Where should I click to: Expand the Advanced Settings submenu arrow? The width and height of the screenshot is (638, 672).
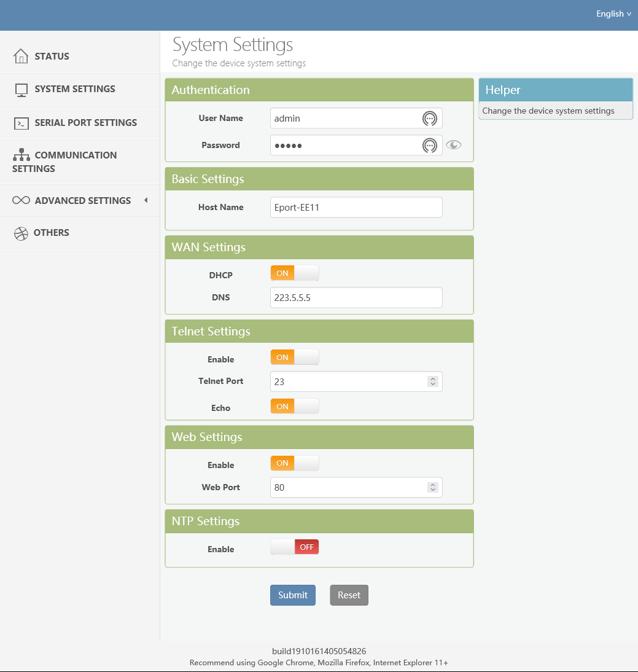tap(146, 200)
